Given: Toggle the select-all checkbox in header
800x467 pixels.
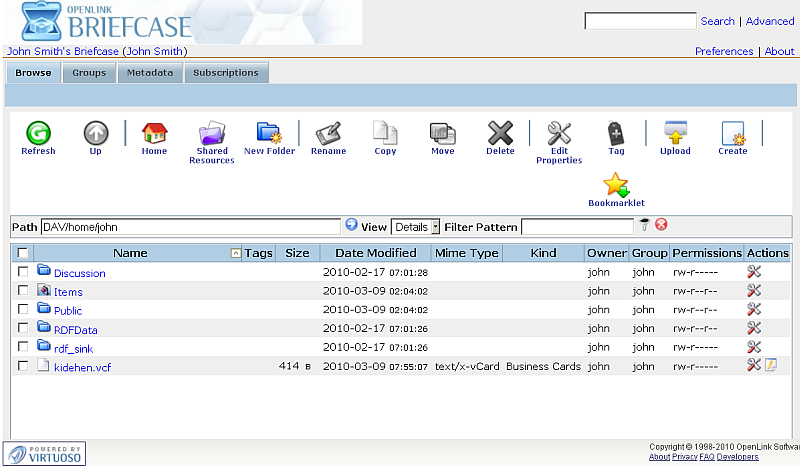Looking at the screenshot, I should pyautogui.click(x=23, y=253).
